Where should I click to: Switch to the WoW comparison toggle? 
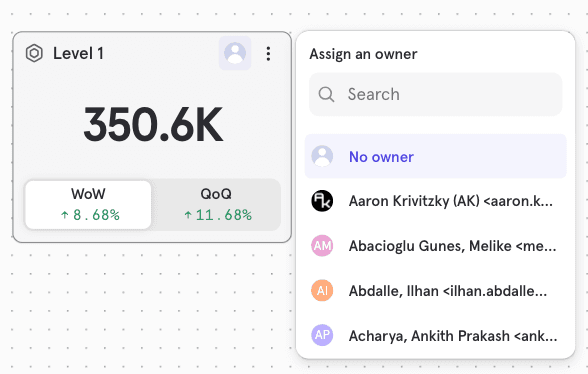tap(88, 205)
